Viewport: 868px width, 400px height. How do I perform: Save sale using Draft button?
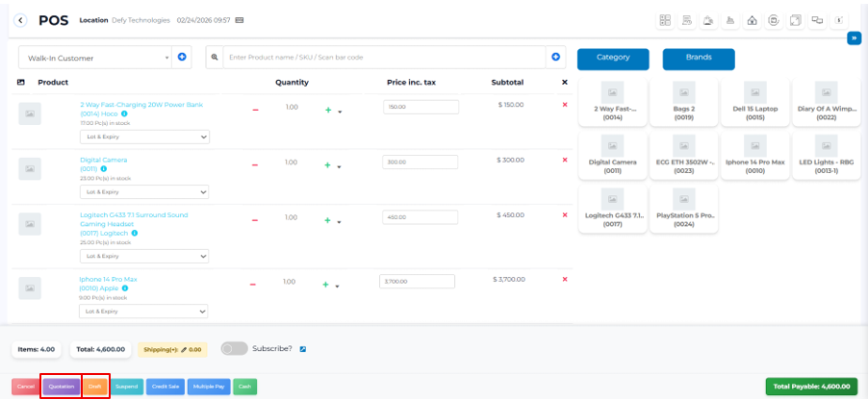click(x=95, y=386)
